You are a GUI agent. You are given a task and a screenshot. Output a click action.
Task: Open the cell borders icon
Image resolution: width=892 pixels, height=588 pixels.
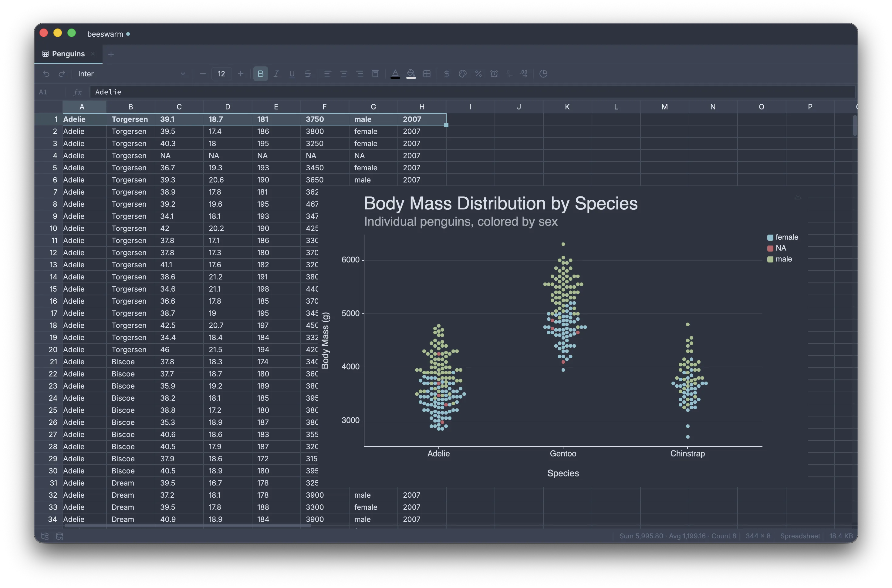click(427, 74)
